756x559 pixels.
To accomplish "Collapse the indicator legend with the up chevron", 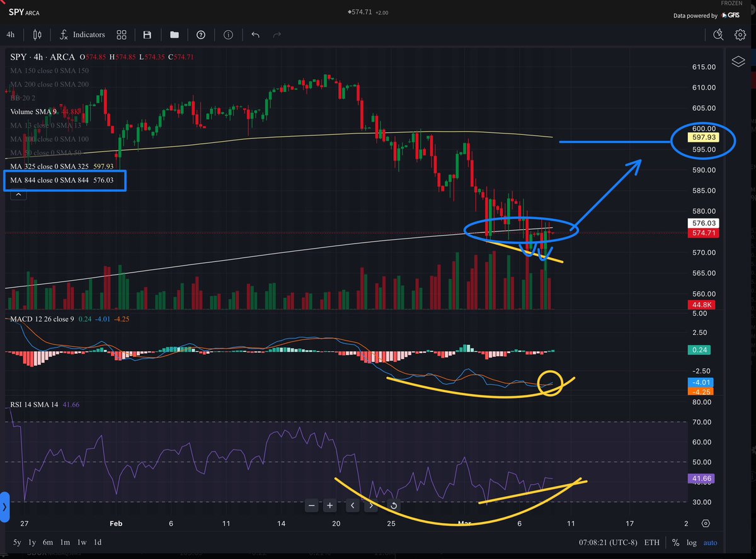I will pyautogui.click(x=18, y=195).
